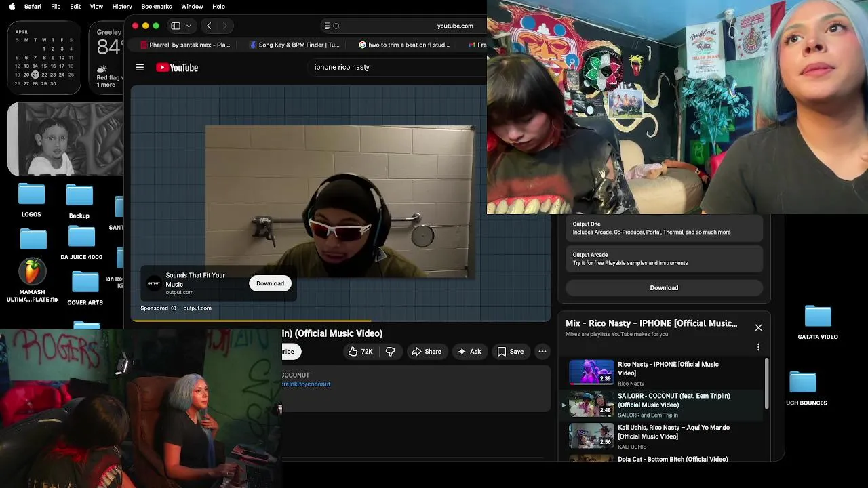Click the sidebar ad Download button
The image size is (868, 488).
(664, 288)
